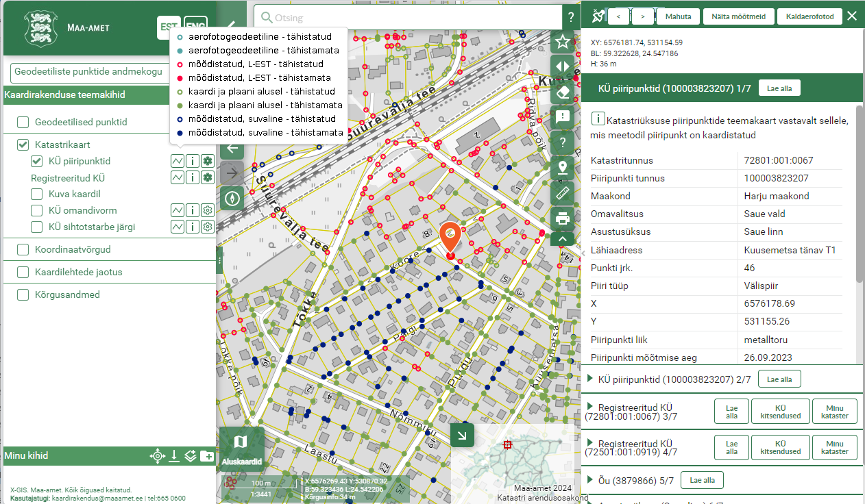Enable the Geodeetilised punktid layer checkbox
865x504 pixels.
[x=23, y=123]
